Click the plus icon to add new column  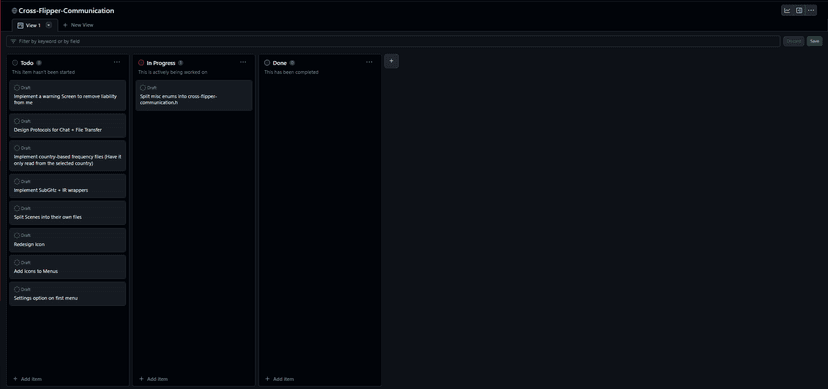(391, 61)
